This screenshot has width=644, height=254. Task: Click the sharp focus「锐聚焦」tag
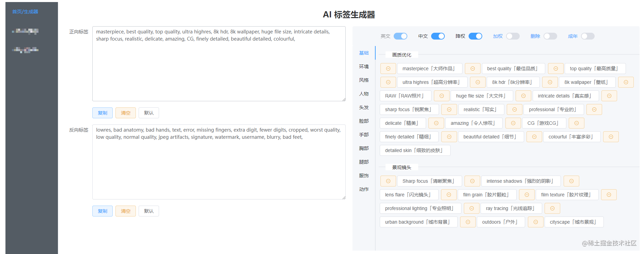click(x=409, y=109)
